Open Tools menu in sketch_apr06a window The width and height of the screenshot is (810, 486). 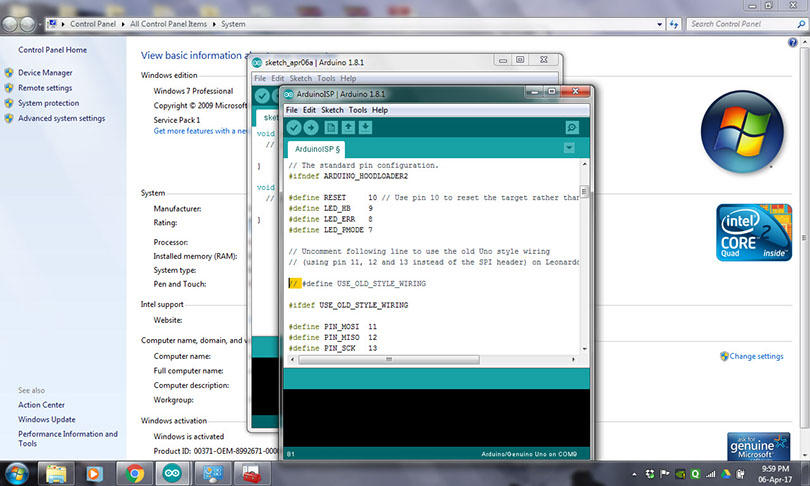point(326,79)
